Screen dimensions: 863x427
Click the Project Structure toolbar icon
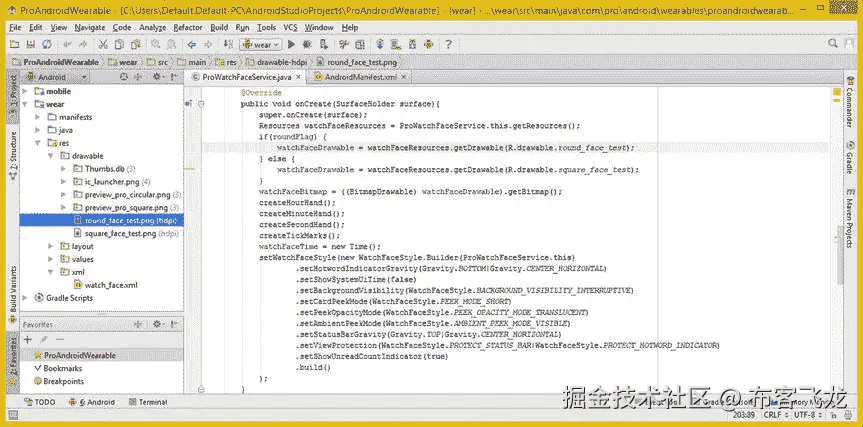(360, 45)
